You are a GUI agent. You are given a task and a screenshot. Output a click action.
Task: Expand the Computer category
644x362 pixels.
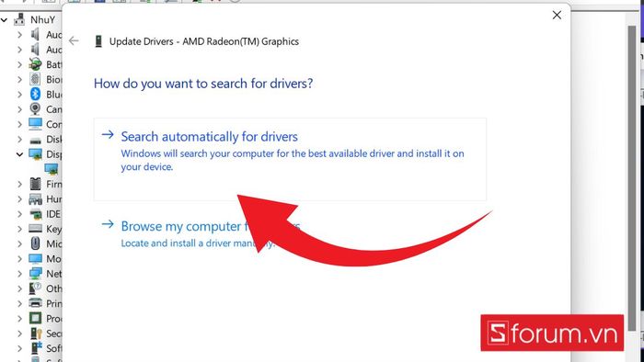tap(19, 124)
